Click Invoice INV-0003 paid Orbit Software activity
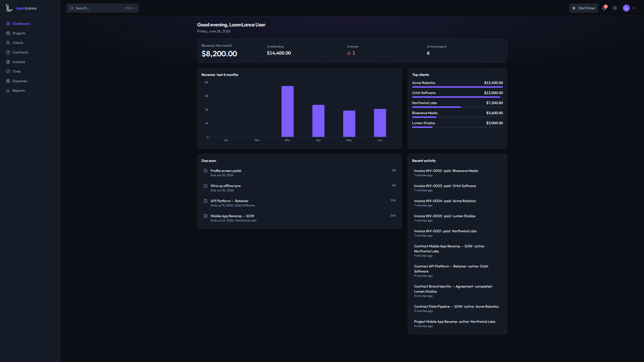Viewport: 644px width, 362px height. [457, 188]
